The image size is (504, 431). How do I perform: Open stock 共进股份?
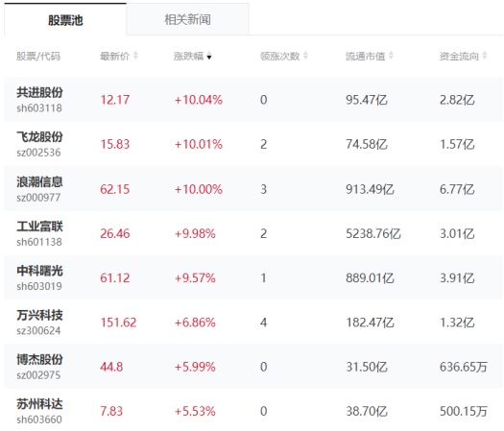tap(39, 92)
